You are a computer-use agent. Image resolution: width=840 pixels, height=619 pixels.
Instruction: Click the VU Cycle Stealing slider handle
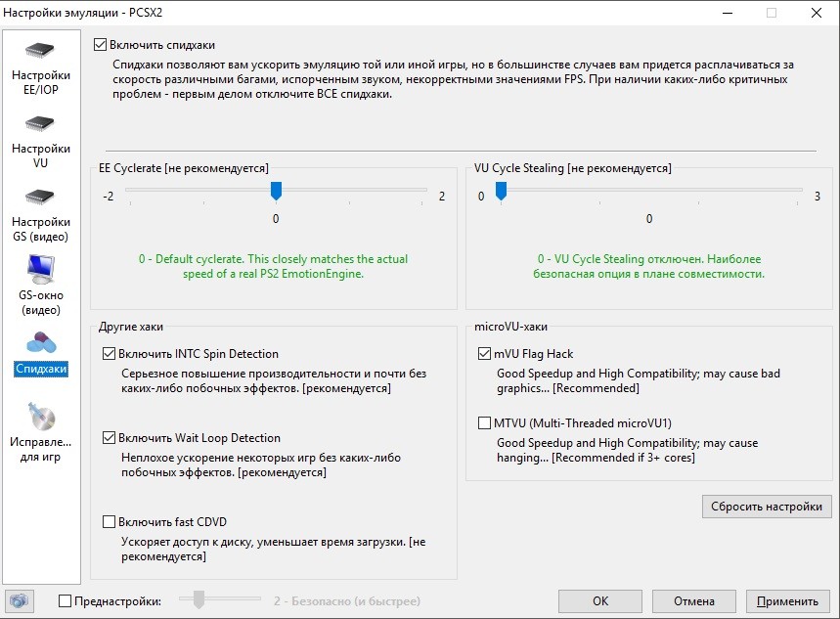coord(501,191)
